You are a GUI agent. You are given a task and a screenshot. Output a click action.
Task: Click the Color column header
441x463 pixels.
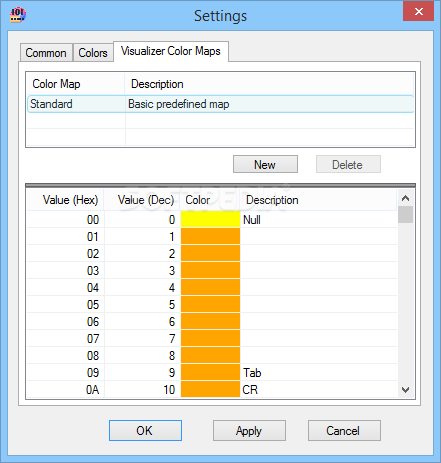tap(210, 200)
